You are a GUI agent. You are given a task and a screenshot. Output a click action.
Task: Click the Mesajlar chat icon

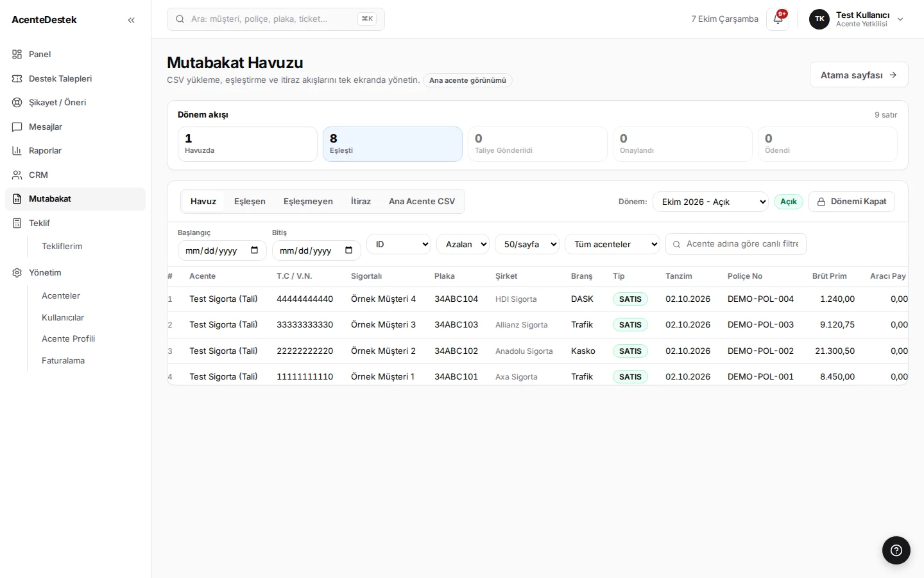17,127
